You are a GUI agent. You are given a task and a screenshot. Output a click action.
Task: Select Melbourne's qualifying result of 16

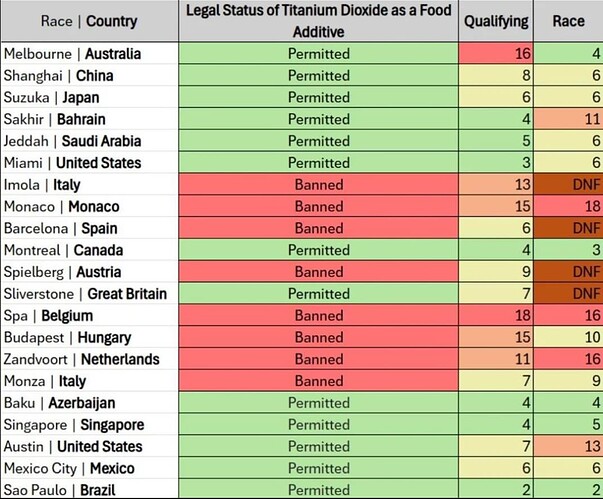[496, 54]
